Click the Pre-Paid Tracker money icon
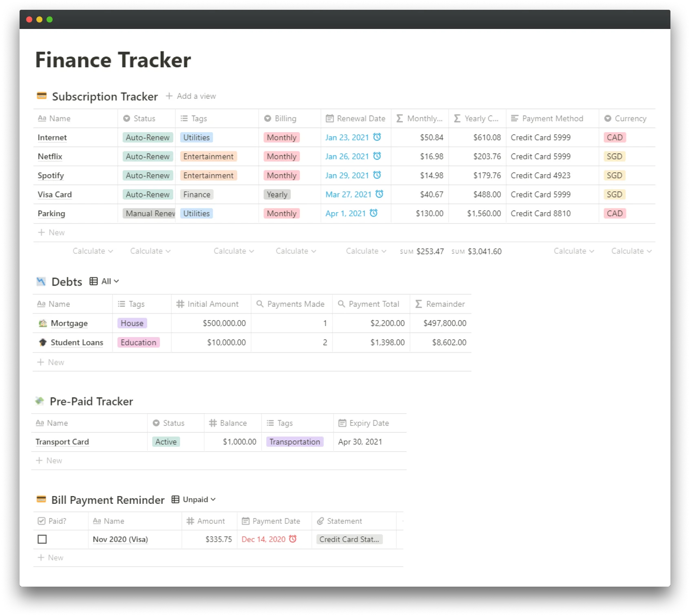The width and height of the screenshot is (690, 616). coord(40,401)
